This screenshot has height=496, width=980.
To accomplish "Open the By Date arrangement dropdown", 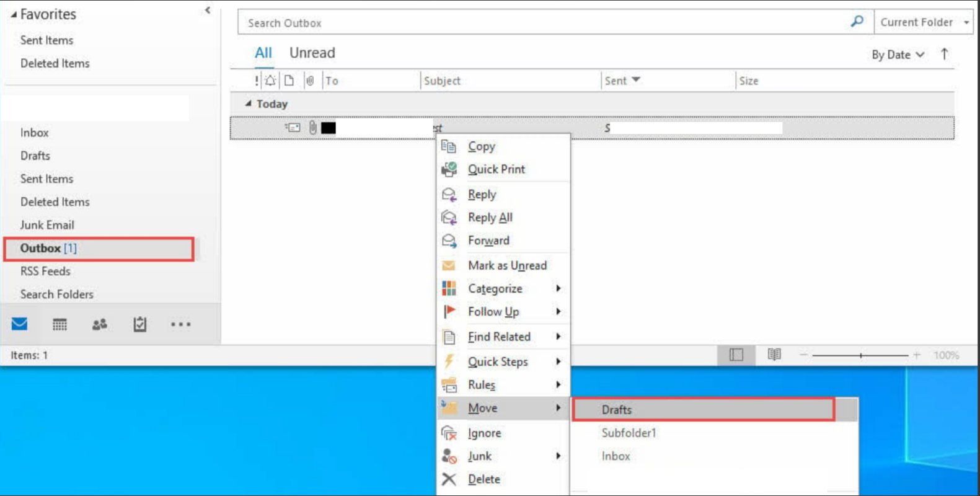I will 898,55.
